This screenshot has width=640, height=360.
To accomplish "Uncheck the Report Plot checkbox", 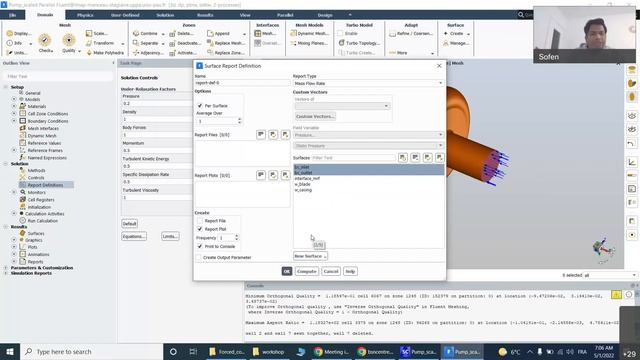I will [200, 229].
